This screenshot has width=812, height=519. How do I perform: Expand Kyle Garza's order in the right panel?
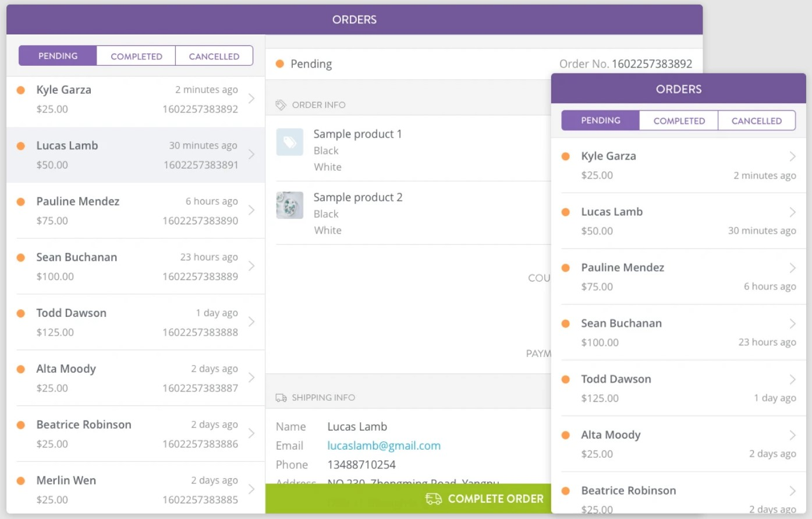pyautogui.click(x=793, y=156)
